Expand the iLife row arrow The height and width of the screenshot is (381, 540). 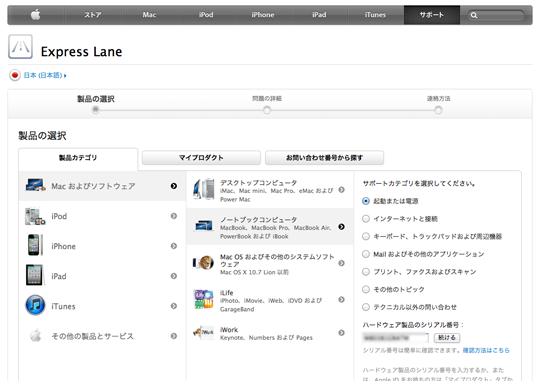341,300
